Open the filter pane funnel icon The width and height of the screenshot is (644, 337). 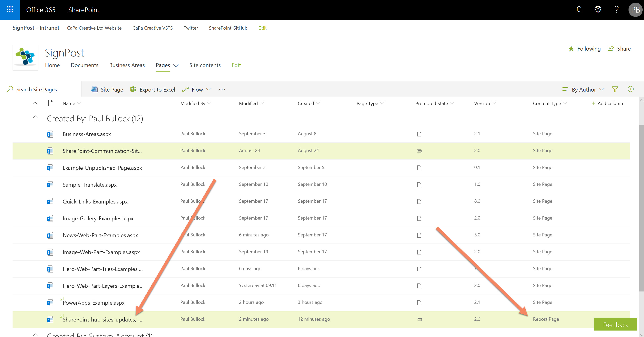[615, 89]
